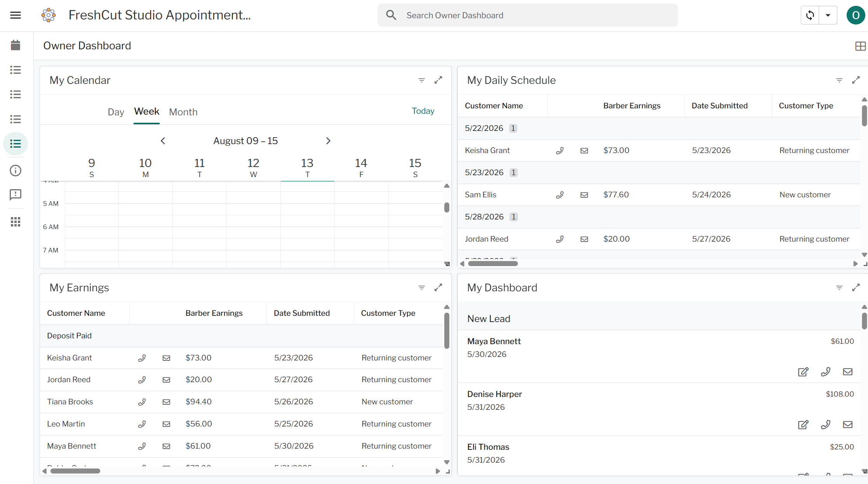Open the info icon in sidebar

point(16,171)
